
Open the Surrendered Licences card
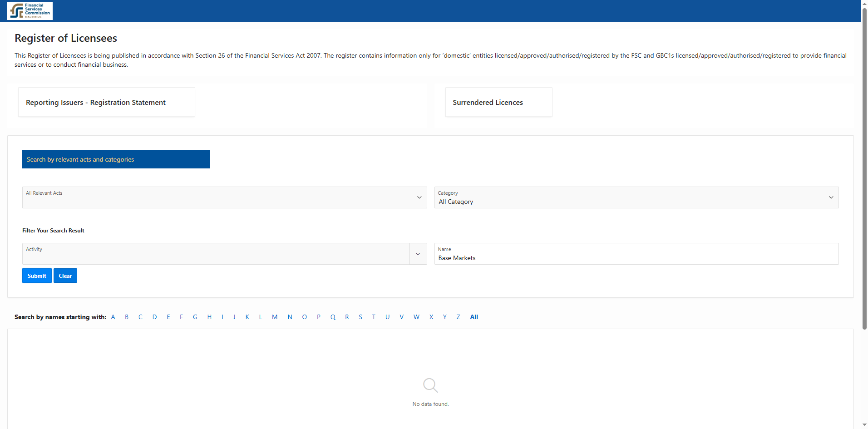498,103
